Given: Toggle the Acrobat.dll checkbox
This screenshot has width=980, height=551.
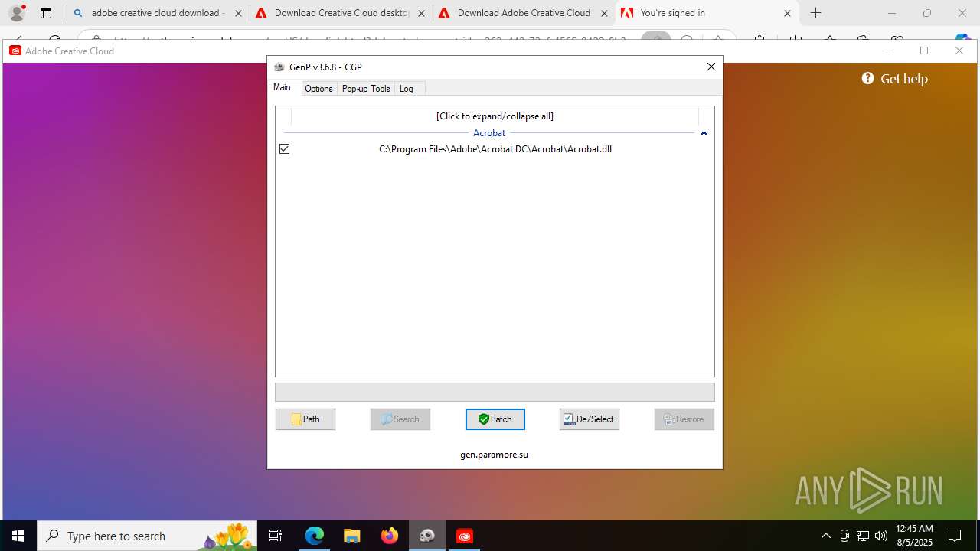Looking at the screenshot, I should click(x=285, y=149).
